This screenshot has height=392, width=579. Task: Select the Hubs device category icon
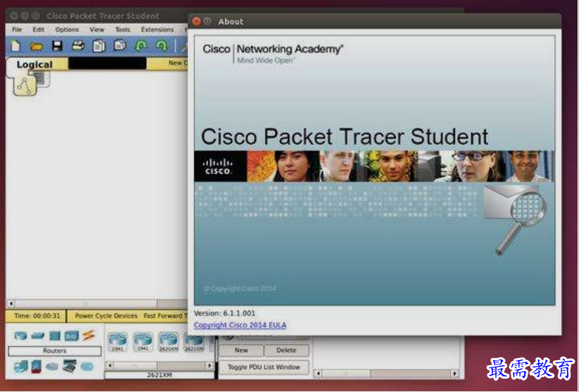pyautogui.click(x=55, y=336)
